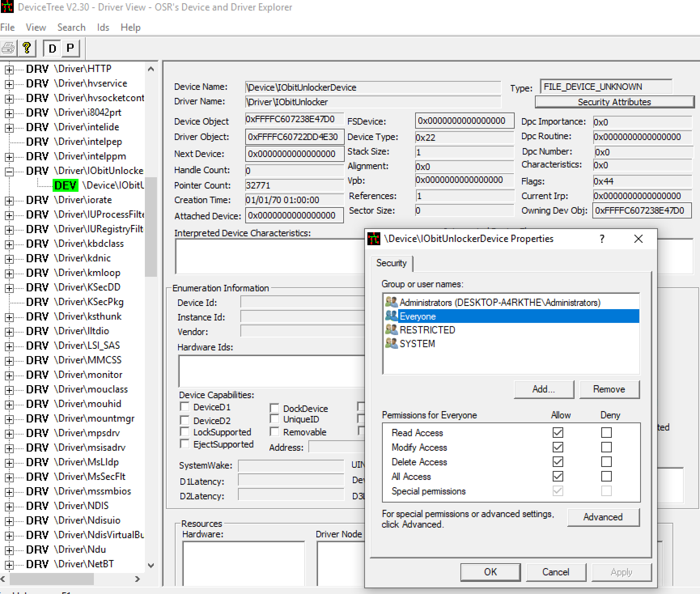Select the SYSTEM group entry
Screen dimensions: 700x594
[x=511, y=344]
